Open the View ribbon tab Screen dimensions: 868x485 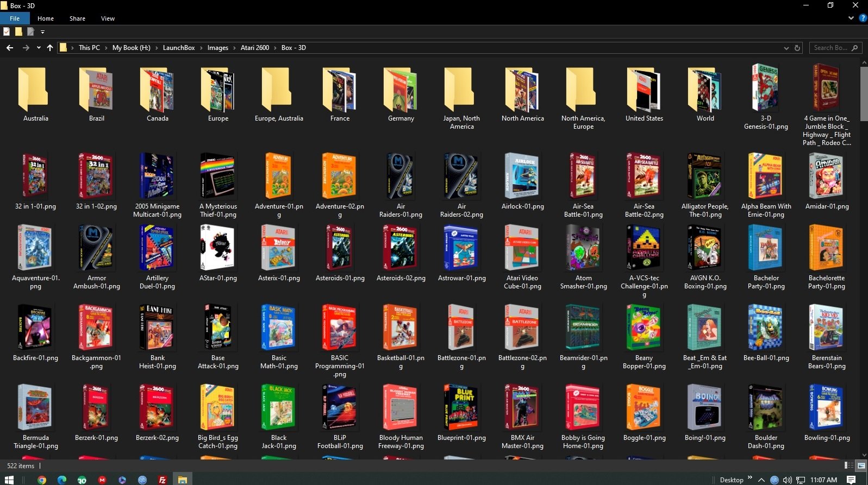108,18
